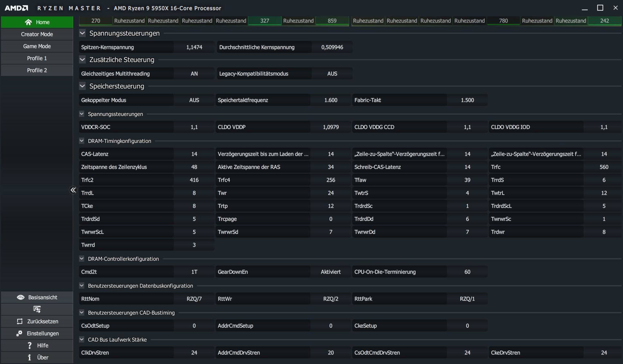Click the Über info icon
This screenshot has width=623, height=364.
point(30,357)
